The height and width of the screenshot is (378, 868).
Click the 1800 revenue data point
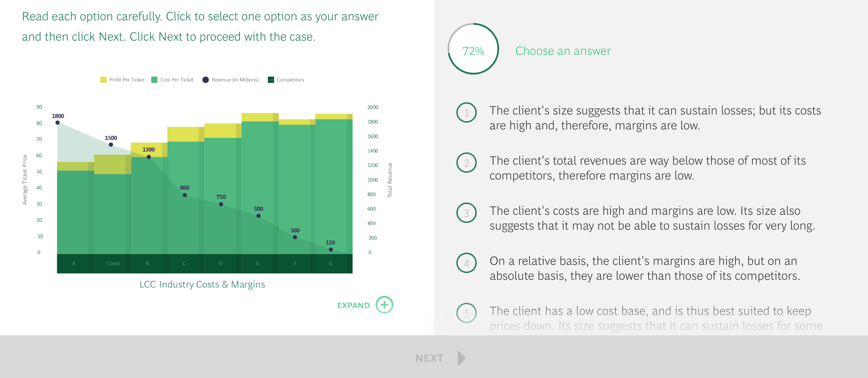pyautogui.click(x=58, y=123)
